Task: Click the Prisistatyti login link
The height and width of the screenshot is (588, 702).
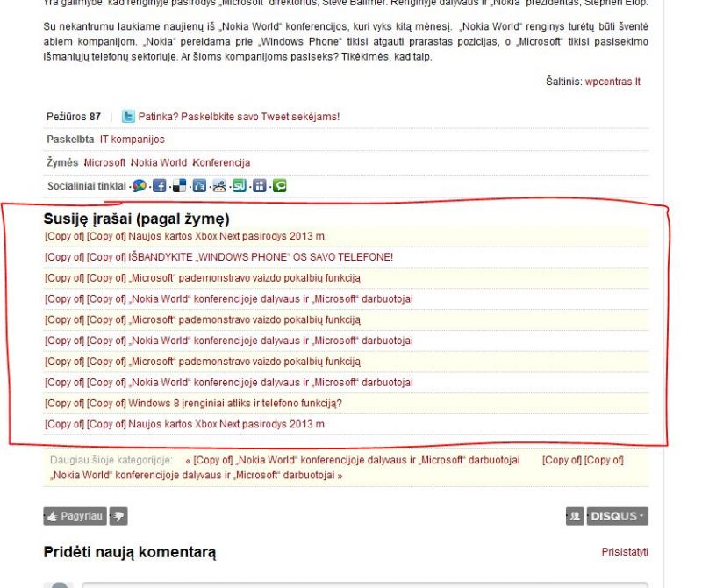Action: (x=625, y=552)
